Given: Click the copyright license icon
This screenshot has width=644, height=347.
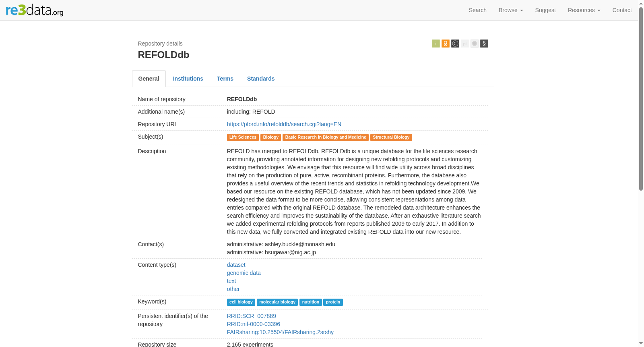Looking at the screenshot, I should (455, 44).
